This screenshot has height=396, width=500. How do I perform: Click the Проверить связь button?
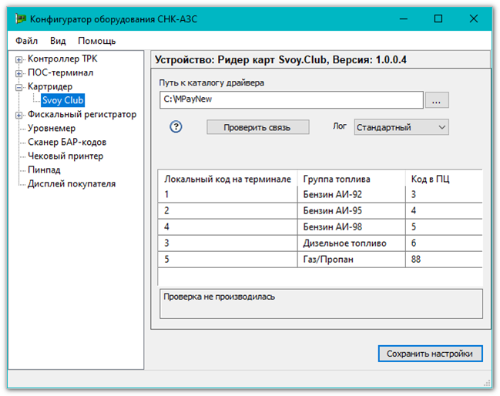click(x=258, y=127)
